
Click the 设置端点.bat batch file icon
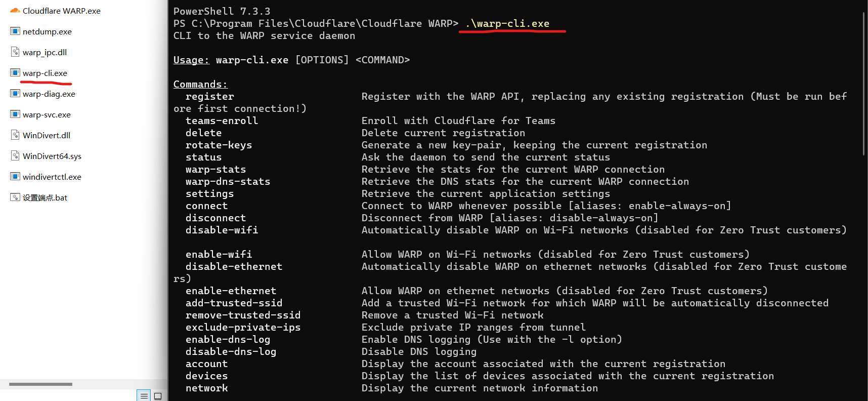coord(15,197)
